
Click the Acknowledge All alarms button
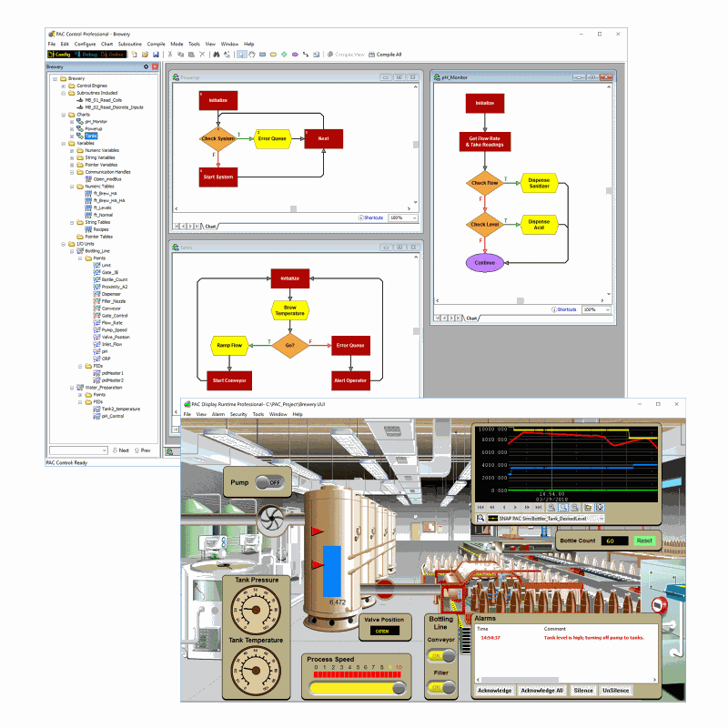pyautogui.click(x=542, y=691)
